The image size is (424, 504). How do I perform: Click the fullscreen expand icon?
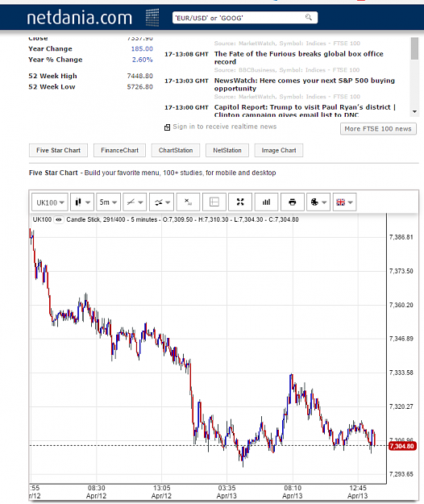[240, 202]
